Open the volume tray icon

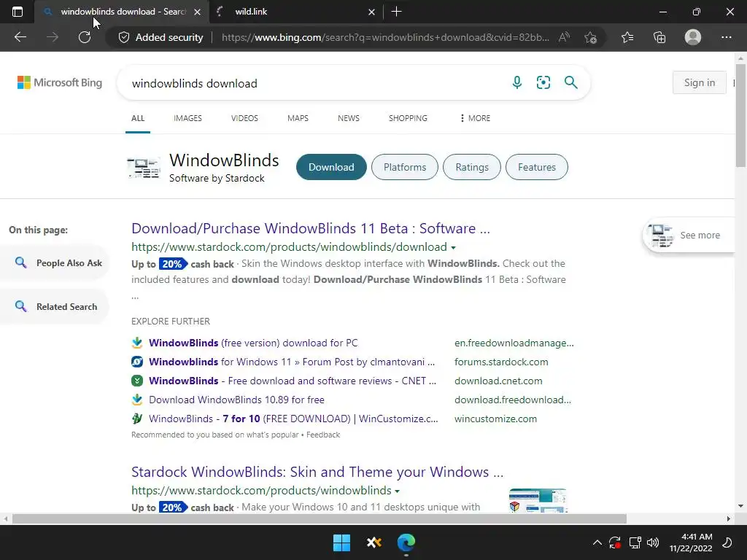(653, 542)
